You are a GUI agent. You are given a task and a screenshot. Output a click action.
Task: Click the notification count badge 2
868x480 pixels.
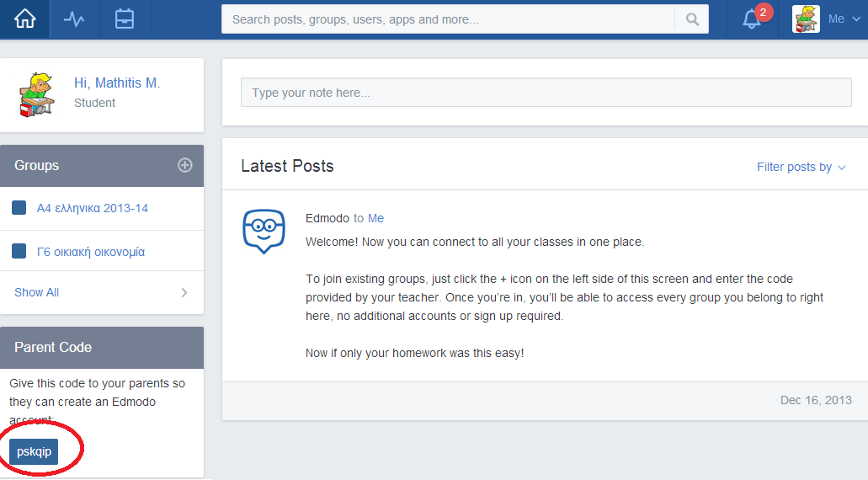tap(763, 12)
